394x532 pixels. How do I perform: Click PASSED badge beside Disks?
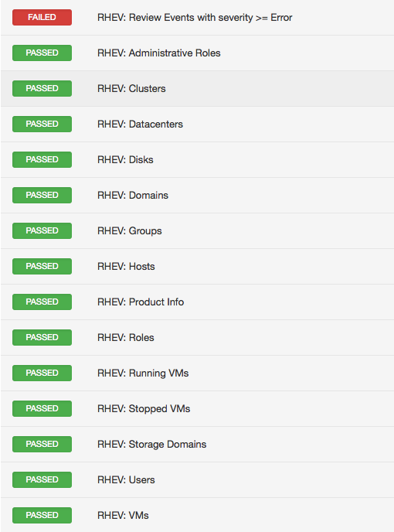[x=42, y=159]
